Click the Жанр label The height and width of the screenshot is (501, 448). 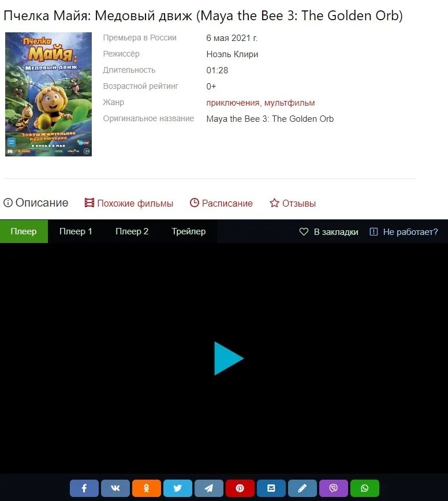click(113, 102)
